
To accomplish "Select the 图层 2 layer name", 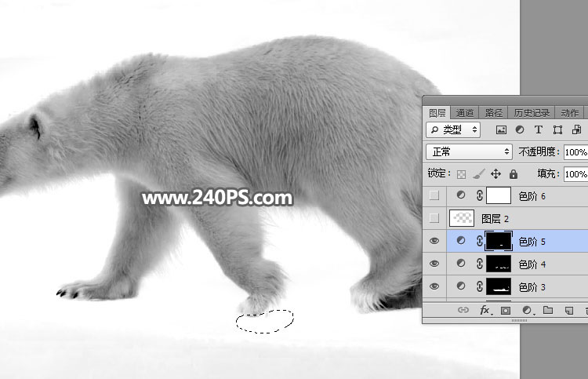I will tap(495, 219).
